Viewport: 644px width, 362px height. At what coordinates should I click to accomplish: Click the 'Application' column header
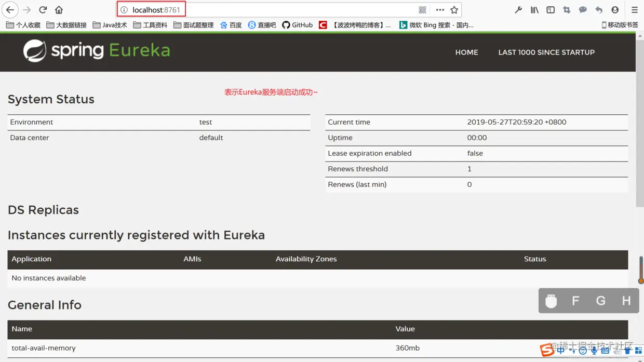click(x=32, y=259)
